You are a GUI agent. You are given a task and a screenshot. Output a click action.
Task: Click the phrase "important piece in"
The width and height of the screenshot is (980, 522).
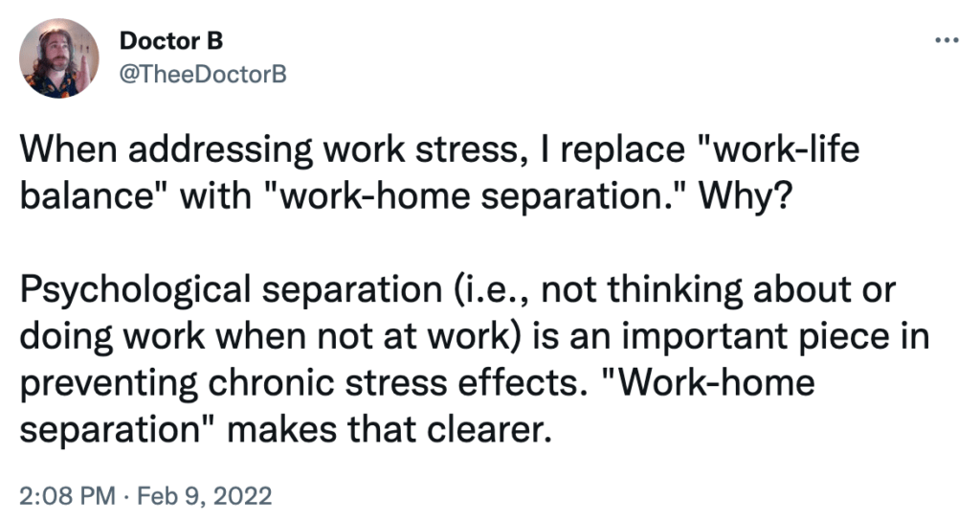(x=775, y=336)
